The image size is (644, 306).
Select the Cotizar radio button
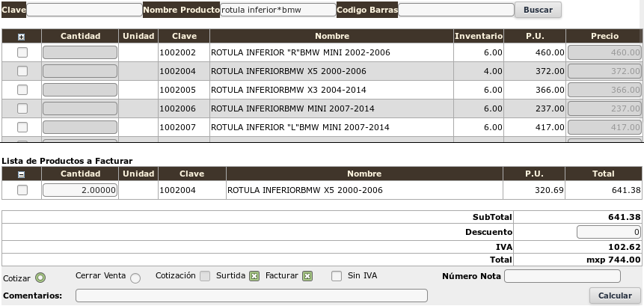[40, 278]
